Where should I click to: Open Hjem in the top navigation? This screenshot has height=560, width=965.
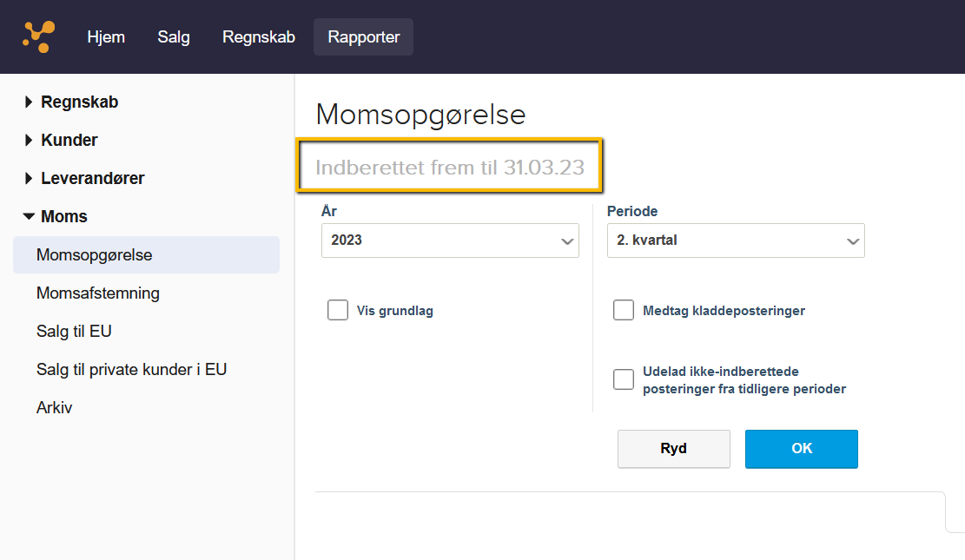(x=106, y=36)
